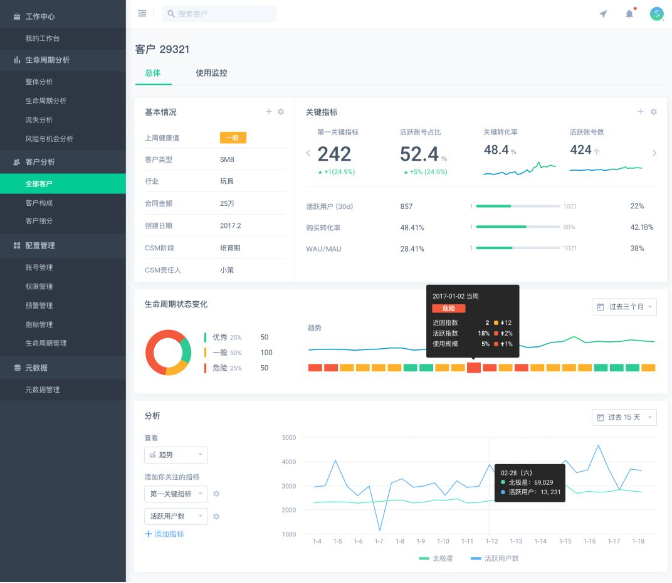This screenshot has width=672, height=583.
Task: Click the paper-plane navigation icon in header
Action: click(x=603, y=13)
